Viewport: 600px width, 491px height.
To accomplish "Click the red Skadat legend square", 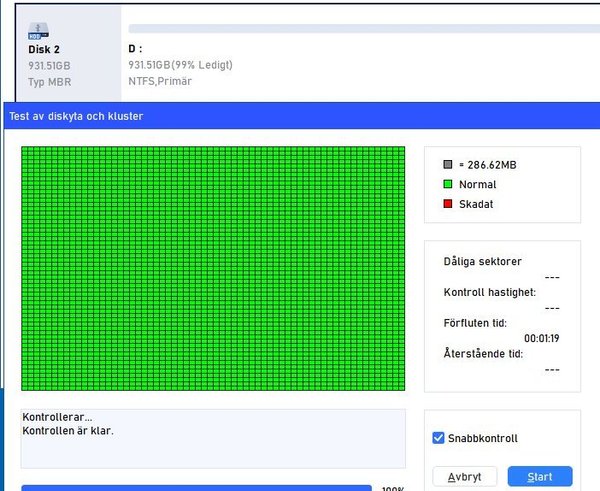I will [x=447, y=204].
